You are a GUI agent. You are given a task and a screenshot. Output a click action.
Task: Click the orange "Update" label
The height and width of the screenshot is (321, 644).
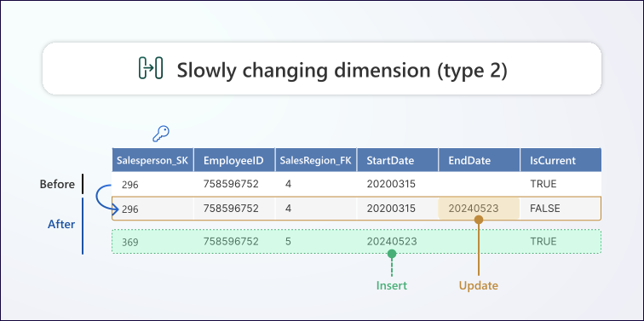pyautogui.click(x=479, y=285)
